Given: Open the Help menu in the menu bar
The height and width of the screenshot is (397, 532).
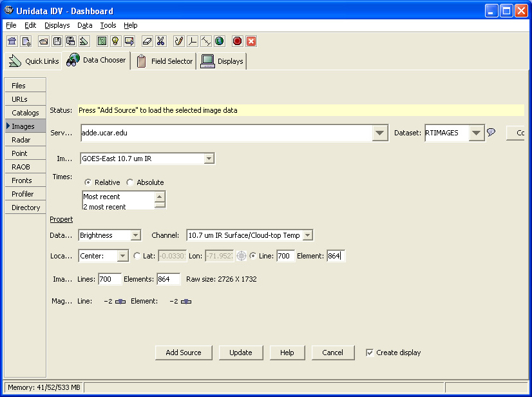Looking at the screenshot, I should click(x=131, y=25).
